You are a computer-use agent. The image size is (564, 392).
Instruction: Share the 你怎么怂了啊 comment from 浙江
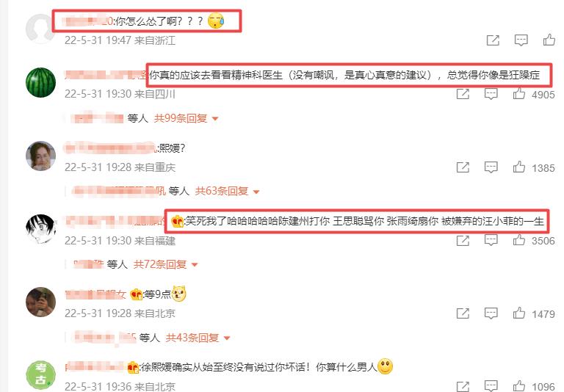point(493,40)
